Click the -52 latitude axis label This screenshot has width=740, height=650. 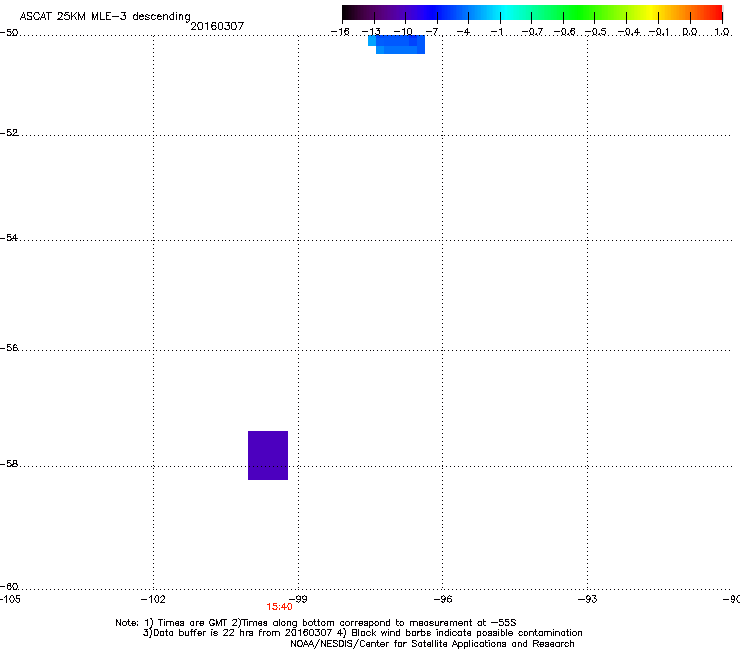pyautogui.click(x=9, y=133)
